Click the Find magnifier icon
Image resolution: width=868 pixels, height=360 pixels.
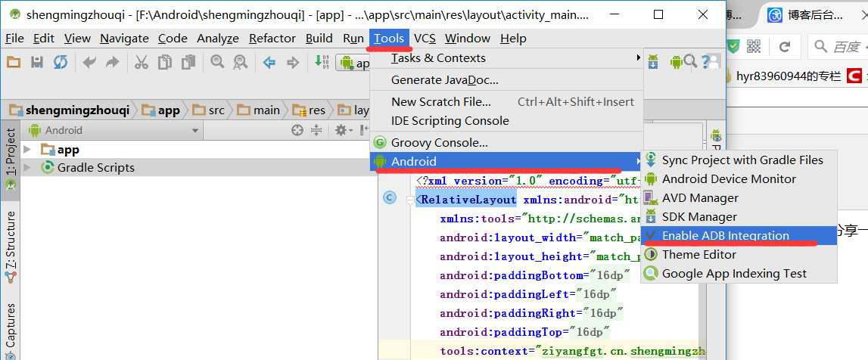pos(217,62)
